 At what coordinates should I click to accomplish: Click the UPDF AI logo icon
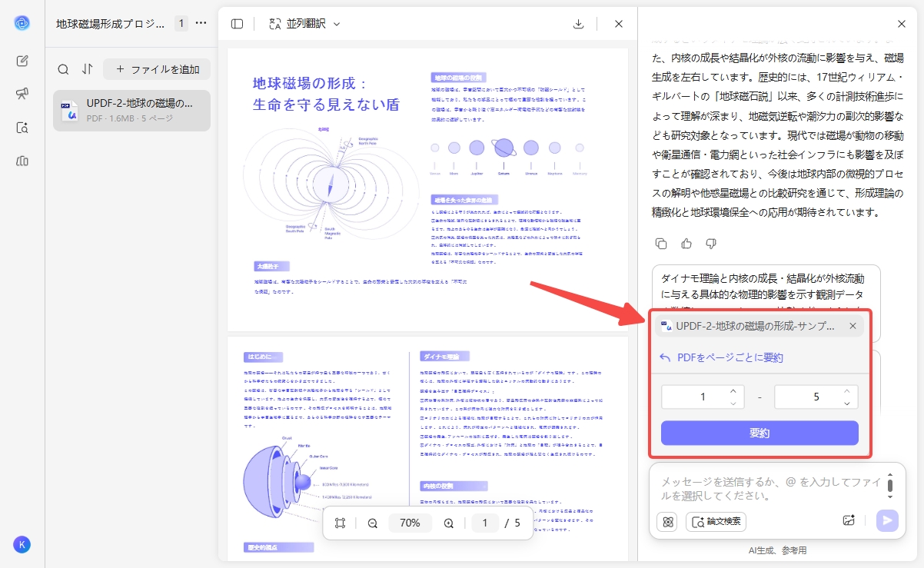pyautogui.click(x=22, y=23)
